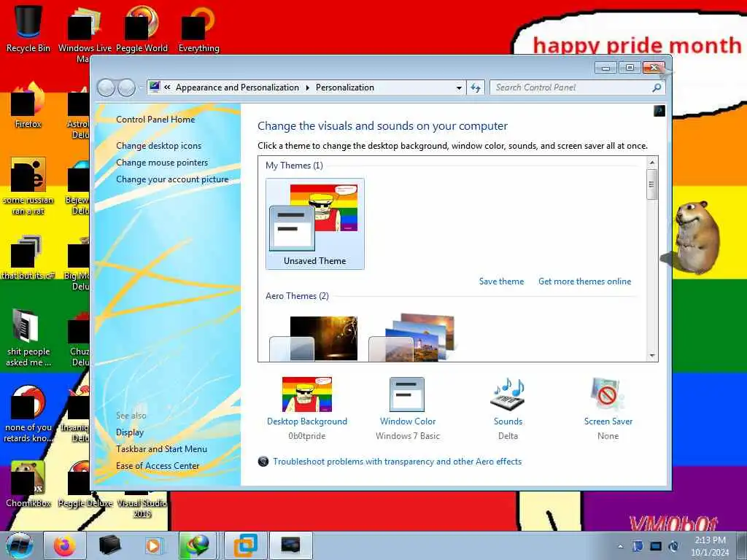
Task: Open Change mouse pointers
Action: 162,163
